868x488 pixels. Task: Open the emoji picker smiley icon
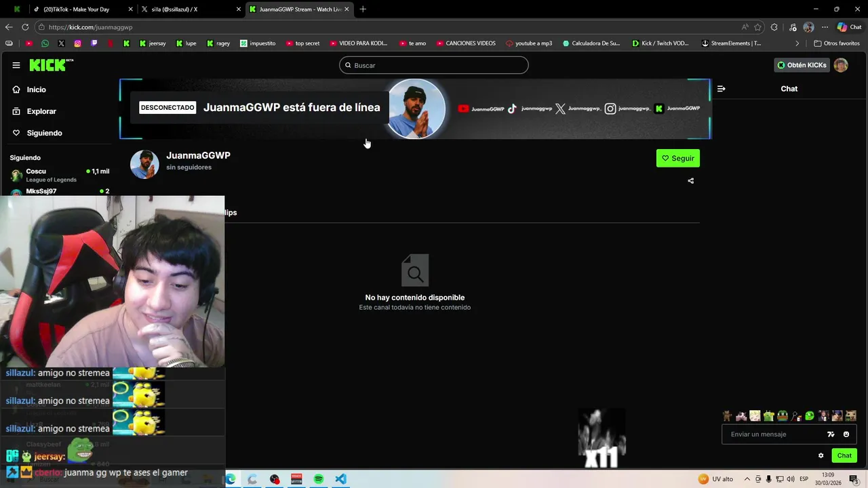click(846, 434)
